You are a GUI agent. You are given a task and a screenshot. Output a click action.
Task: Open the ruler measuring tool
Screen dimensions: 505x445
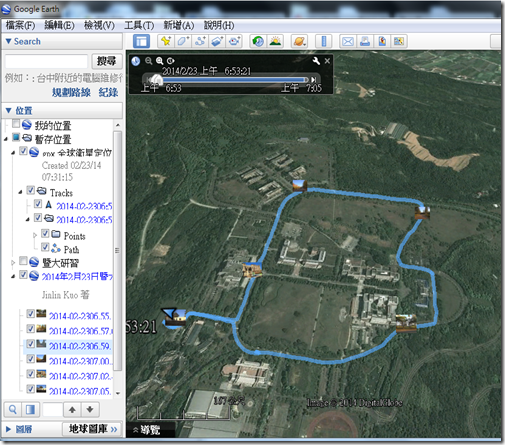[323, 41]
